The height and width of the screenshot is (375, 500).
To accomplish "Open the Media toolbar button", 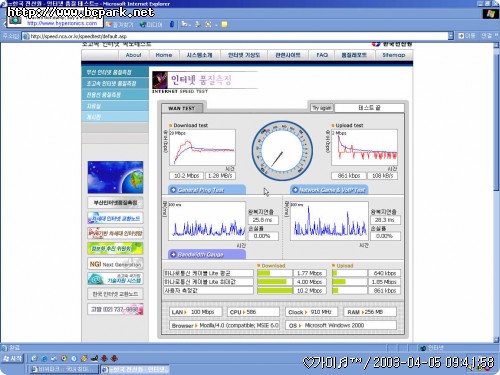I will tap(151, 24).
